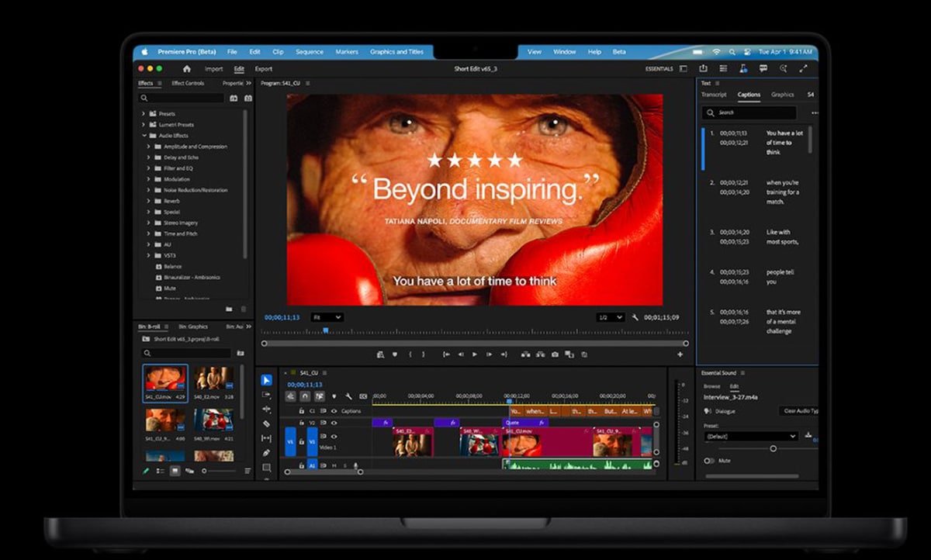Select the Pen tool in the timeline toolbar
The image size is (931, 560).
tap(266, 453)
